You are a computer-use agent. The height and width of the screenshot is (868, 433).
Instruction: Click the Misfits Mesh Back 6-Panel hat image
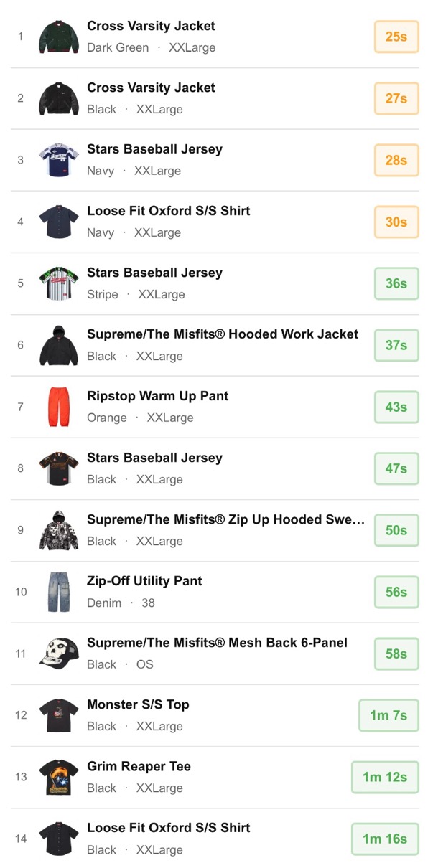click(x=59, y=654)
